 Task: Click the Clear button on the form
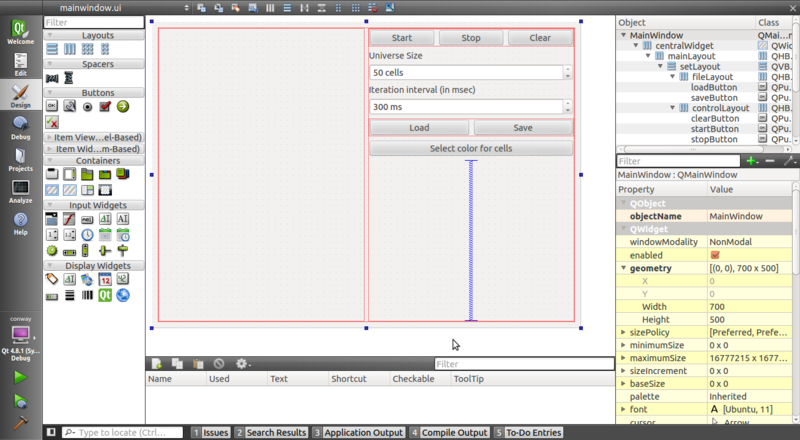click(540, 38)
